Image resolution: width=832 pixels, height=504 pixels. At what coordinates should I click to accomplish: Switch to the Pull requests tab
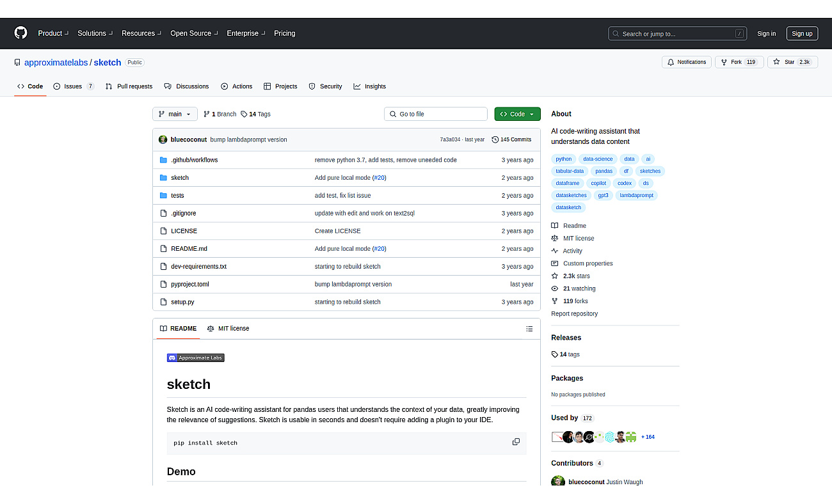(129, 86)
